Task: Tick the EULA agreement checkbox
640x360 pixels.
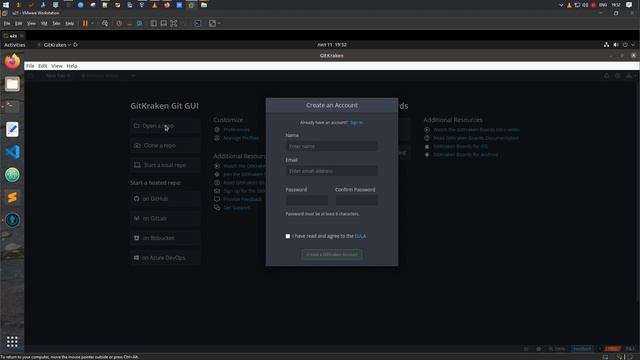Action: (288, 236)
